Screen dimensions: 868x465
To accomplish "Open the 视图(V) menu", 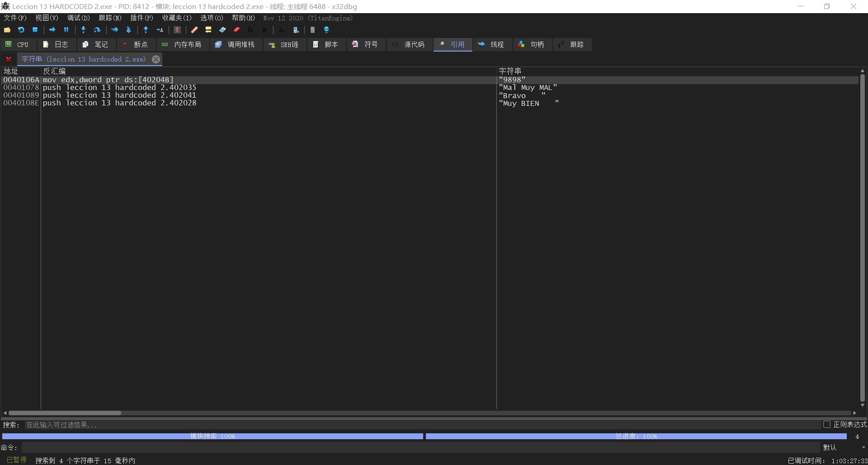I will (x=47, y=18).
